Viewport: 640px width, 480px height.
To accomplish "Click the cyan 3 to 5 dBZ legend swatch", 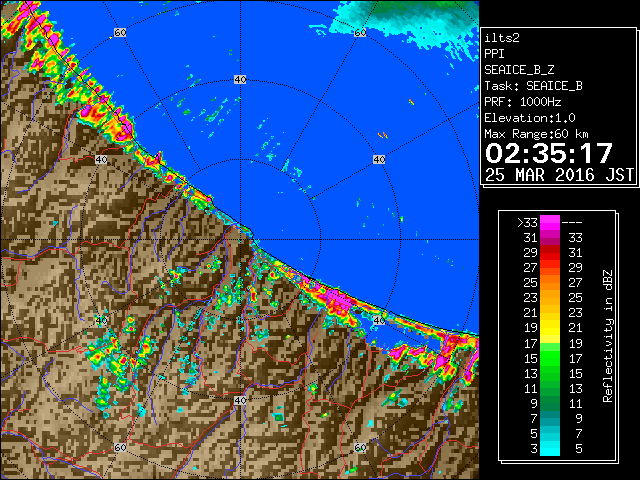I will pyautogui.click(x=549, y=449).
